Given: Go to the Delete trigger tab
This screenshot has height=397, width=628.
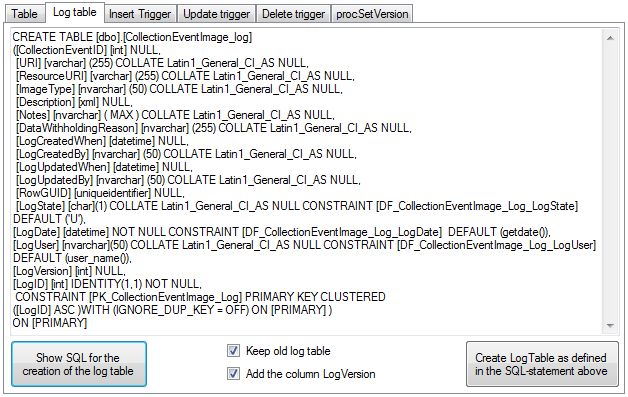Looking at the screenshot, I should [x=293, y=14].
